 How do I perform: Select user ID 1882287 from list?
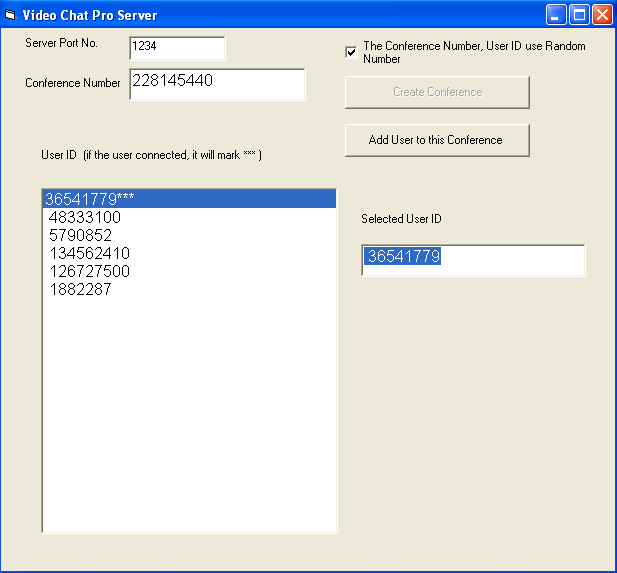[80, 289]
